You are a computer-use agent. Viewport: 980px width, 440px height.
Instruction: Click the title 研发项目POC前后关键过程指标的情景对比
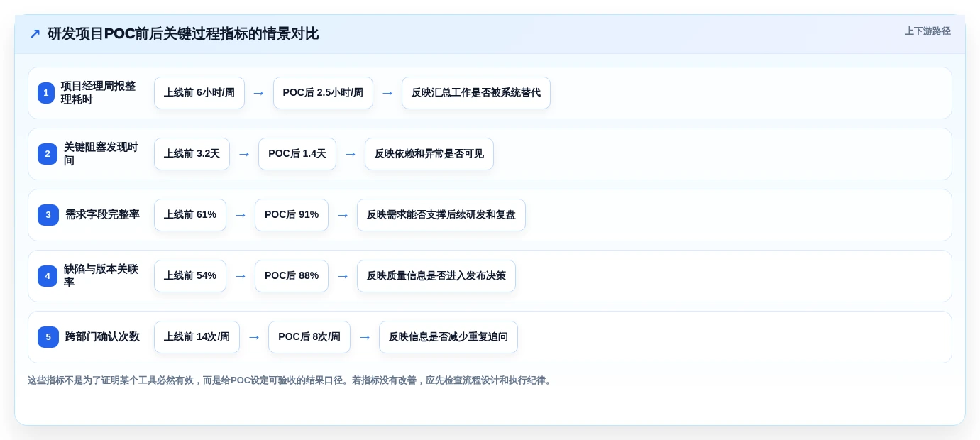183,34
